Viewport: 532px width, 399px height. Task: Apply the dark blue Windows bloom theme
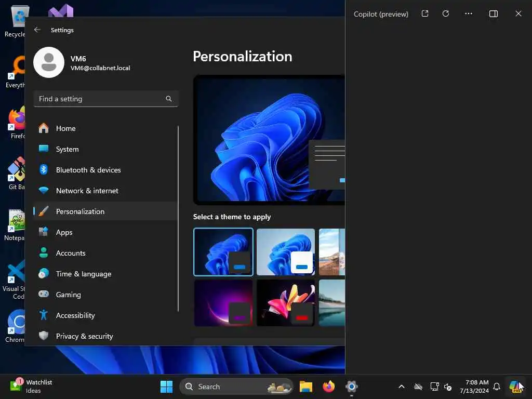223,252
